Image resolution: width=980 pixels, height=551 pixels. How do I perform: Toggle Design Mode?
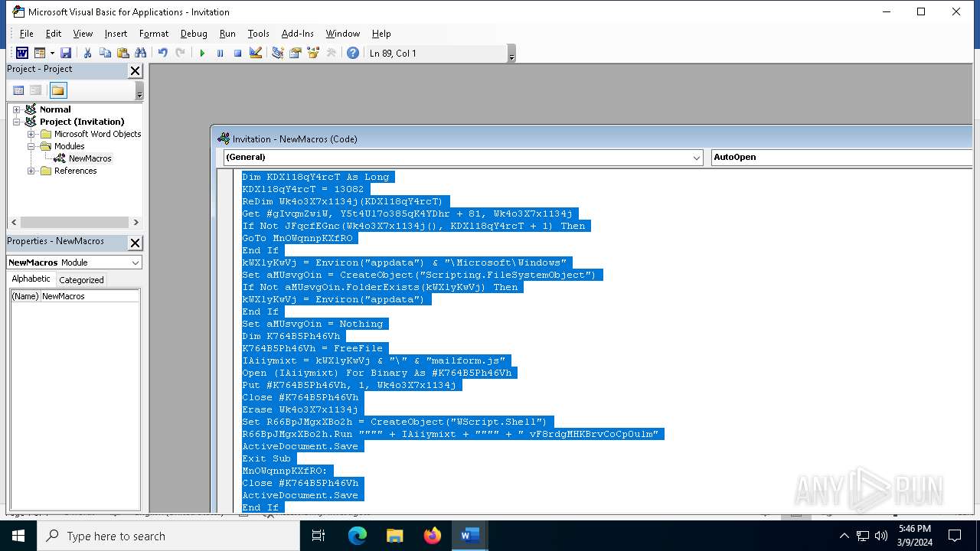click(256, 53)
